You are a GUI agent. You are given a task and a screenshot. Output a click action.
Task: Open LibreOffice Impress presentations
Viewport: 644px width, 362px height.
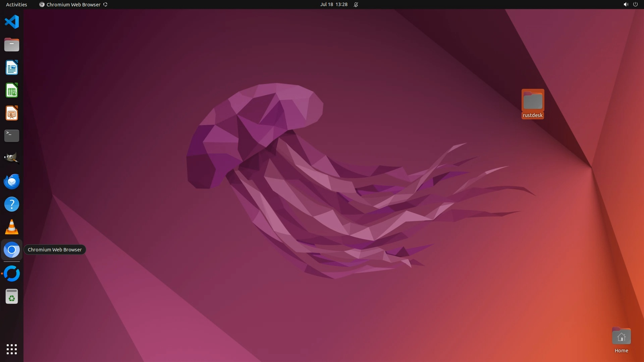click(12, 113)
